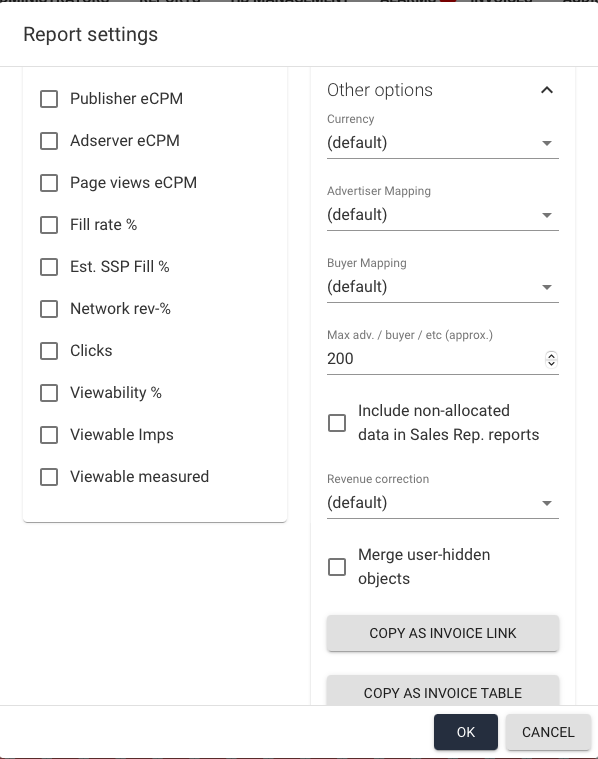Screen dimensions: 598x759
Task: Check the Adserver eCPM option
Action: click(x=49, y=141)
